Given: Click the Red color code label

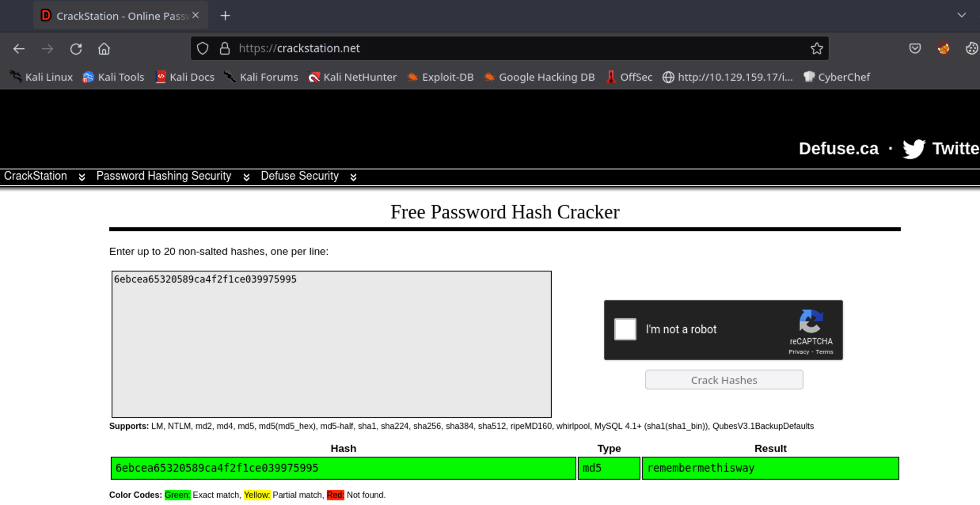Looking at the screenshot, I should pyautogui.click(x=336, y=495).
